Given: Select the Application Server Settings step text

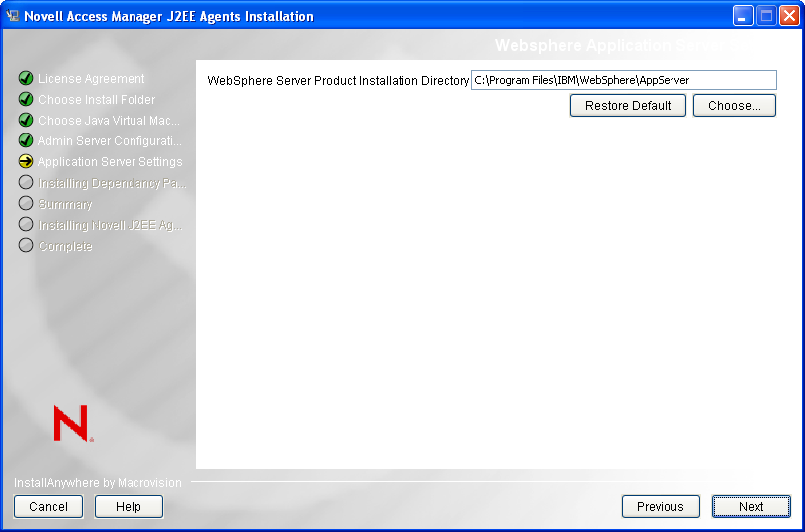Looking at the screenshot, I should (x=111, y=162).
